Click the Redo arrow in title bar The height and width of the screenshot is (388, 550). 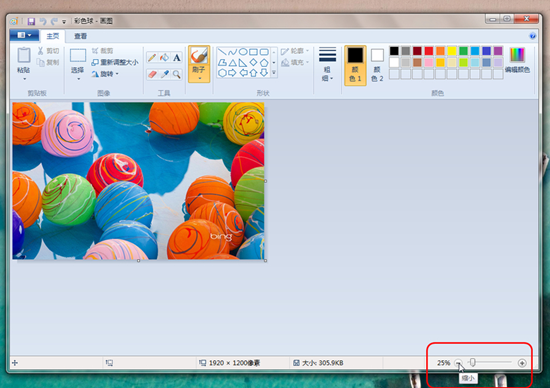54,21
